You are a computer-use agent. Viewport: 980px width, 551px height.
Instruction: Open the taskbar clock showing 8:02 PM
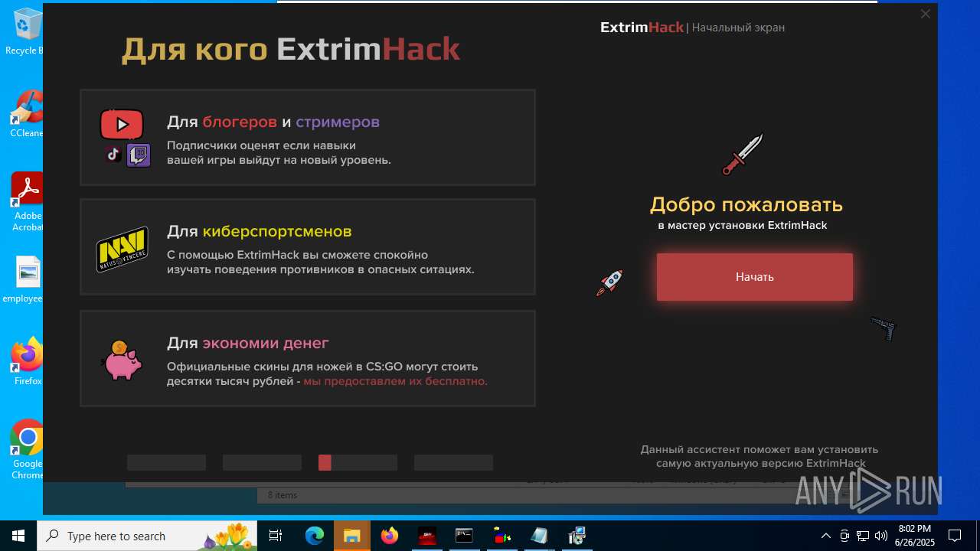[915, 536]
